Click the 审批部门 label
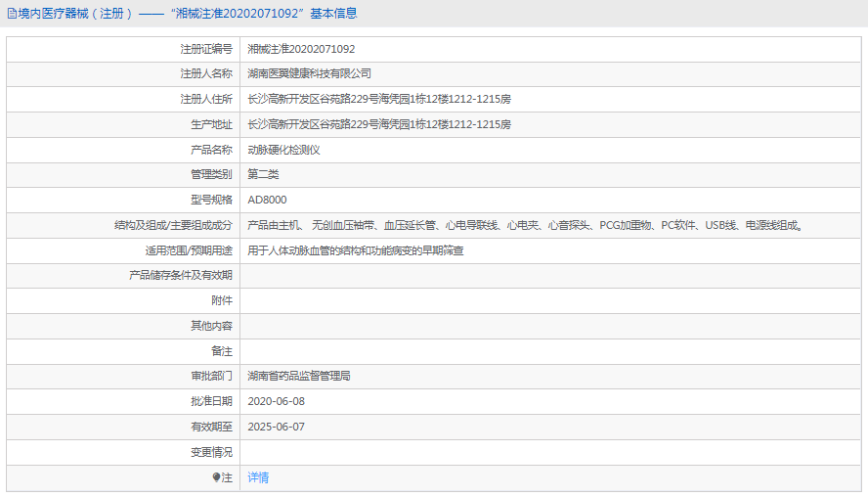Viewport: 868px width, 497px height. click(211, 377)
